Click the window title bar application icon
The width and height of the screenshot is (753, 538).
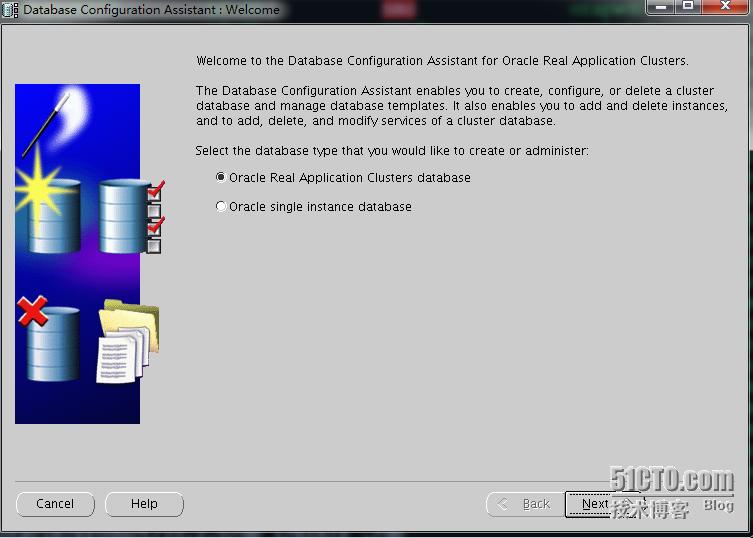10,10
